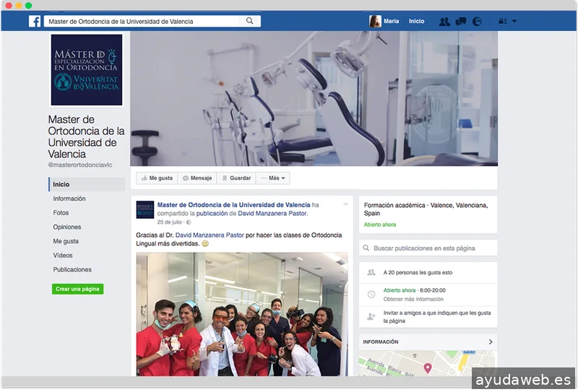Open friend requests icon
This screenshot has width=578, height=392.
444,22
